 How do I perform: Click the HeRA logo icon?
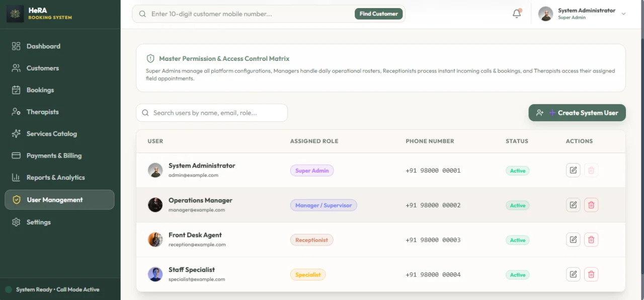15,14
